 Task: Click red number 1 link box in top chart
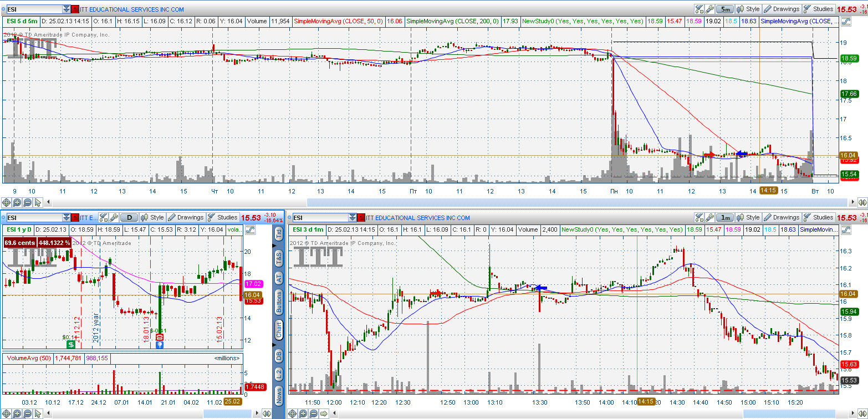click(75, 9)
